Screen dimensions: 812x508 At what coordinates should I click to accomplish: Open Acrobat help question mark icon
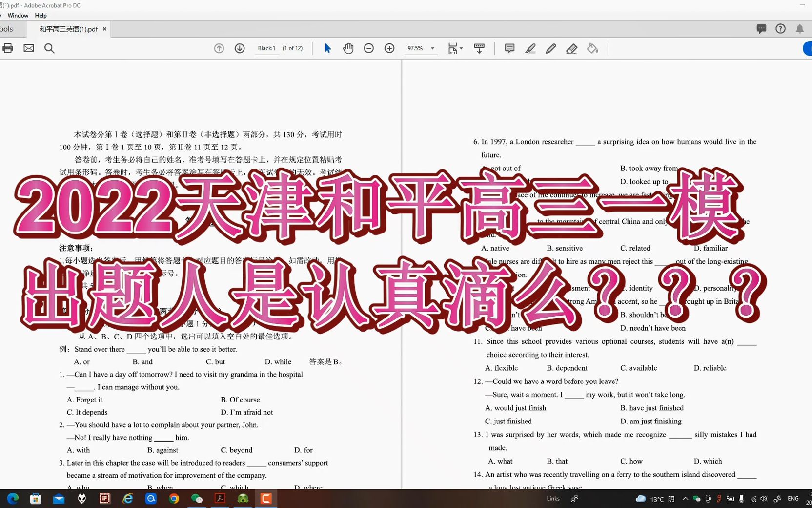[x=781, y=29]
